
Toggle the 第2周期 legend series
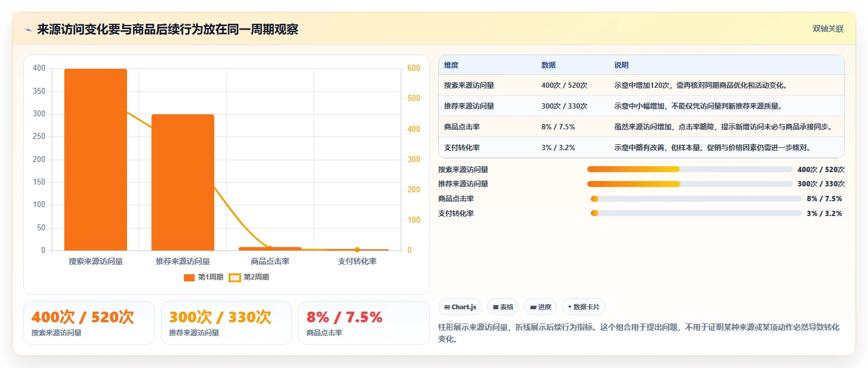tap(249, 277)
